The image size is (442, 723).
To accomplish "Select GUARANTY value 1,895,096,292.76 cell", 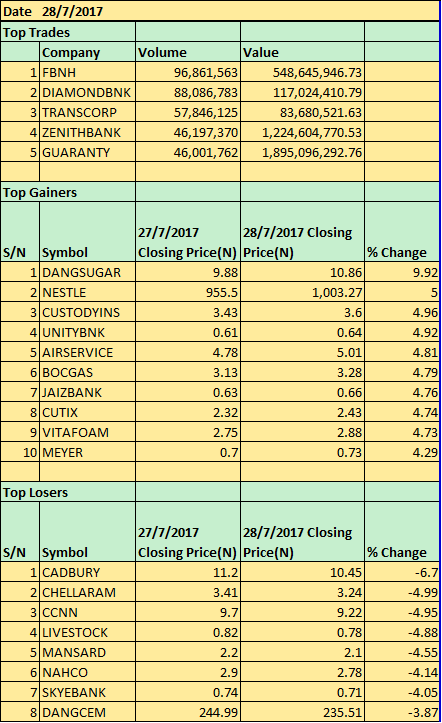I will click(x=302, y=152).
